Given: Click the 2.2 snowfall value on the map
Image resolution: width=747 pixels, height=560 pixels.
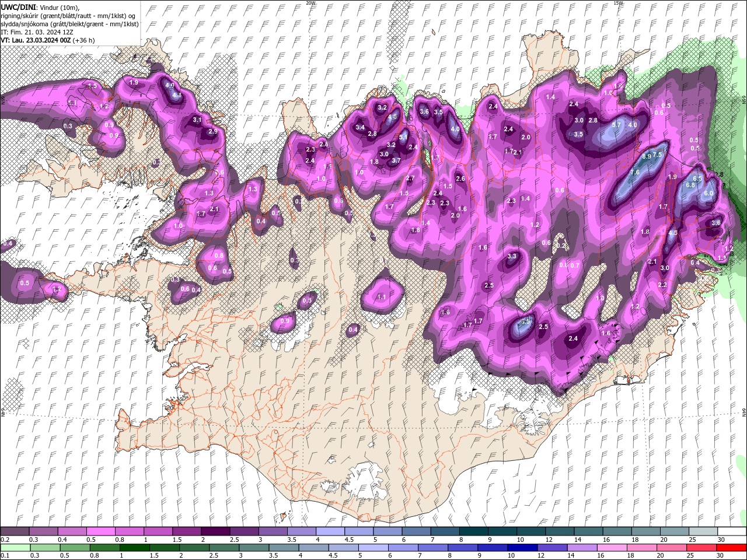Looking at the screenshot, I should pyautogui.click(x=662, y=285).
